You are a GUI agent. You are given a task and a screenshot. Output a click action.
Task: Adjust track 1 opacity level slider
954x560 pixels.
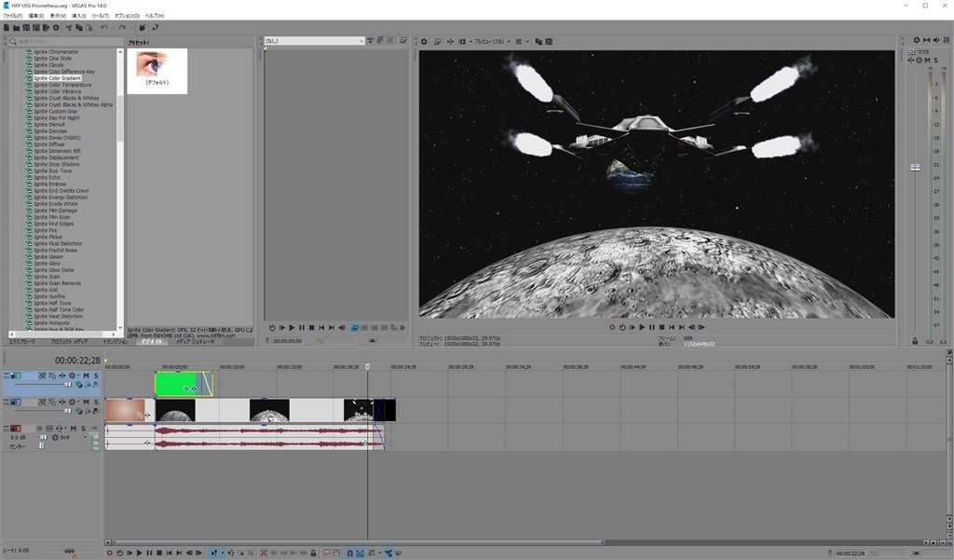(67, 384)
